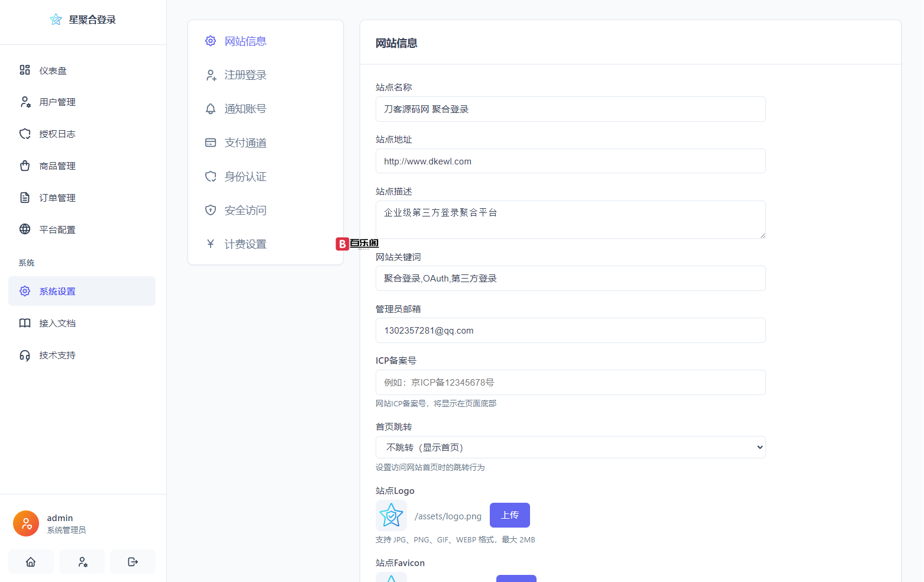
Task: Switch to the 注册登录 settings tab
Action: click(245, 75)
